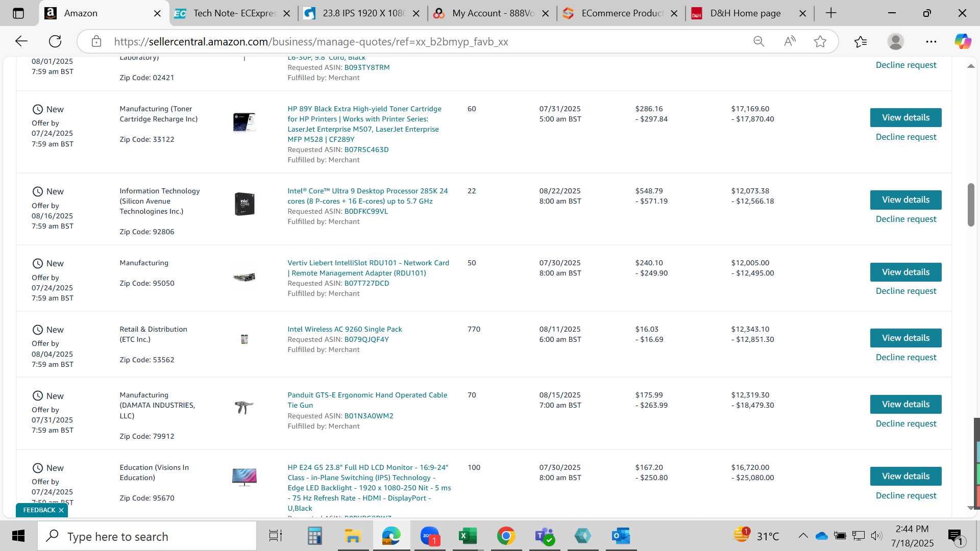Open the notification center icon
This screenshot has height=551, width=980.
coord(955,537)
